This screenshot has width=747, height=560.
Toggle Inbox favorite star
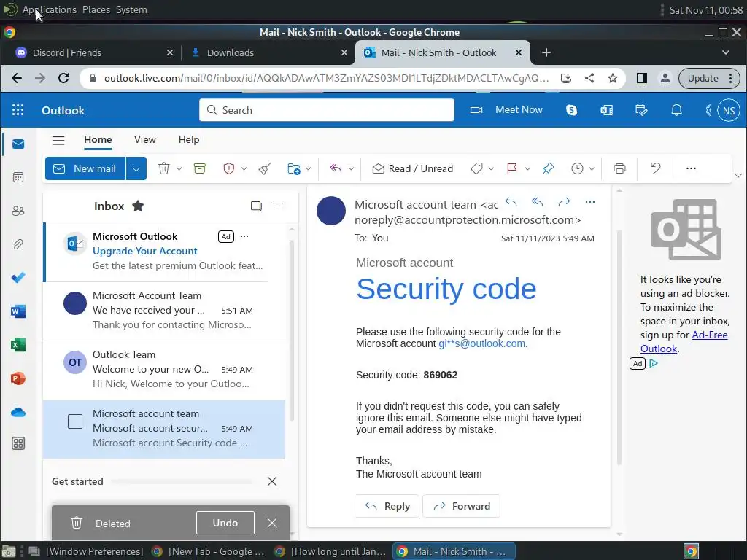point(138,206)
